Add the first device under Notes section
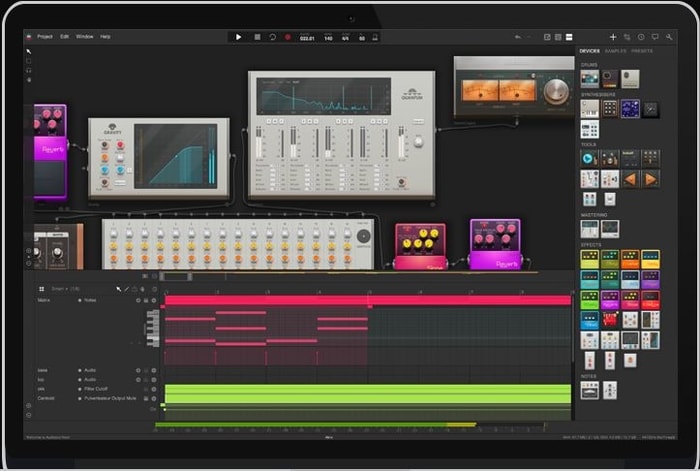Screen dimensions: 700x471 pos(589,390)
